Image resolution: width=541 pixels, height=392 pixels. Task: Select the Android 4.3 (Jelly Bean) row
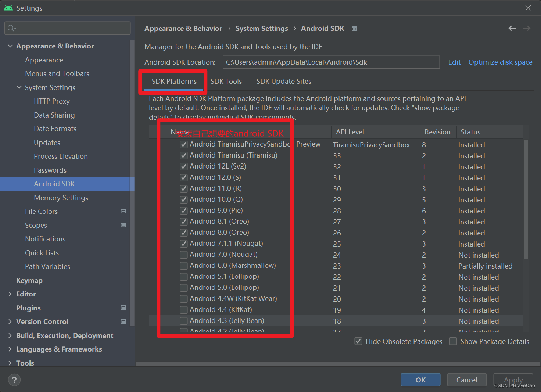point(336,321)
